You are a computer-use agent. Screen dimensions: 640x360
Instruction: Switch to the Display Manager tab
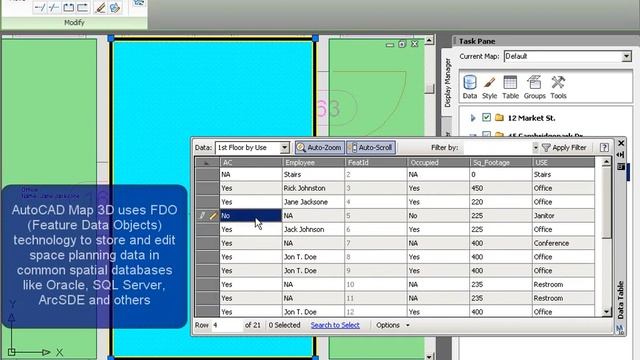[x=447, y=83]
